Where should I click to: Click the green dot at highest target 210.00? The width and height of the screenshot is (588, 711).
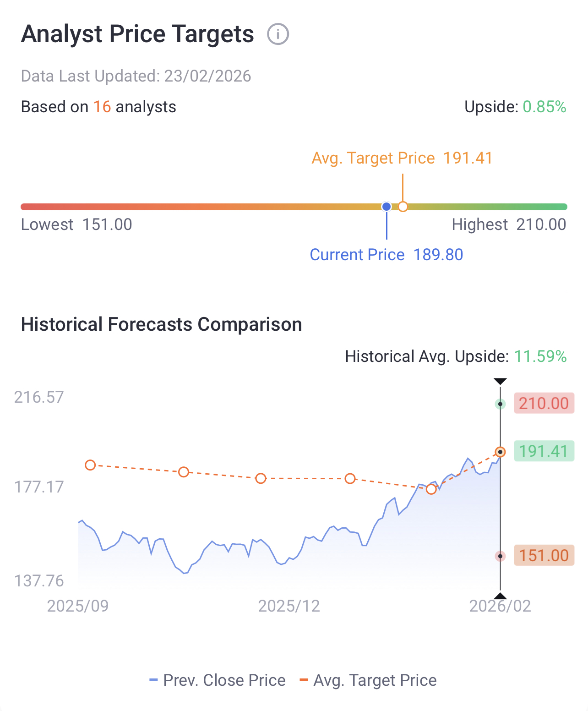(x=501, y=404)
